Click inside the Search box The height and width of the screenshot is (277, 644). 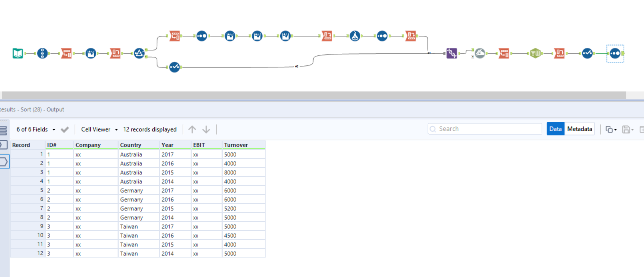click(x=486, y=129)
